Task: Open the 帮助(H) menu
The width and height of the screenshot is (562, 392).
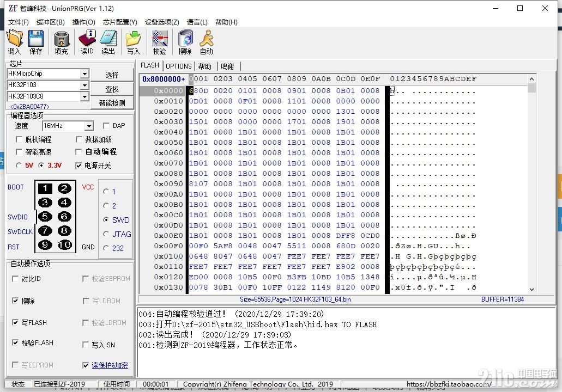Action: point(226,22)
